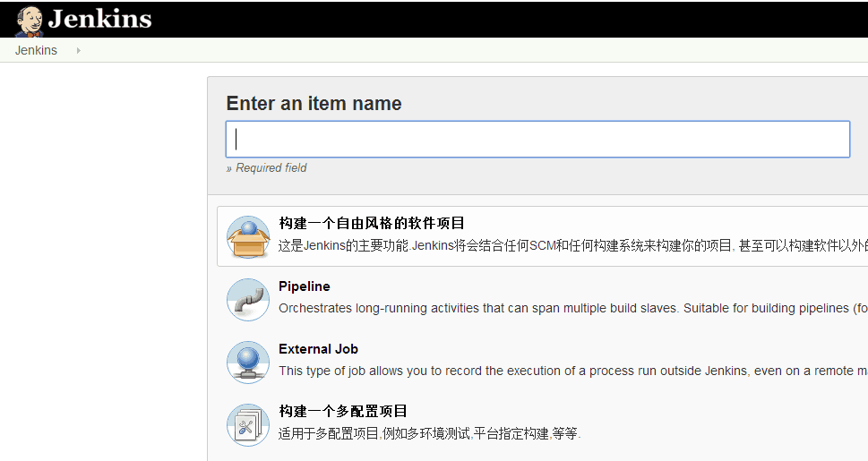Click the Jenkins butler logo icon

[x=30, y=21]
